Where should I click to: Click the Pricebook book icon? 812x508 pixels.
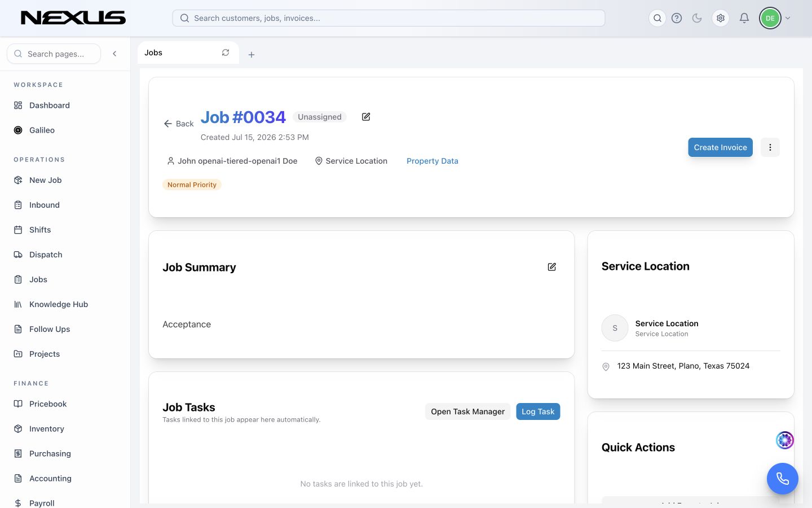[18, 404]
